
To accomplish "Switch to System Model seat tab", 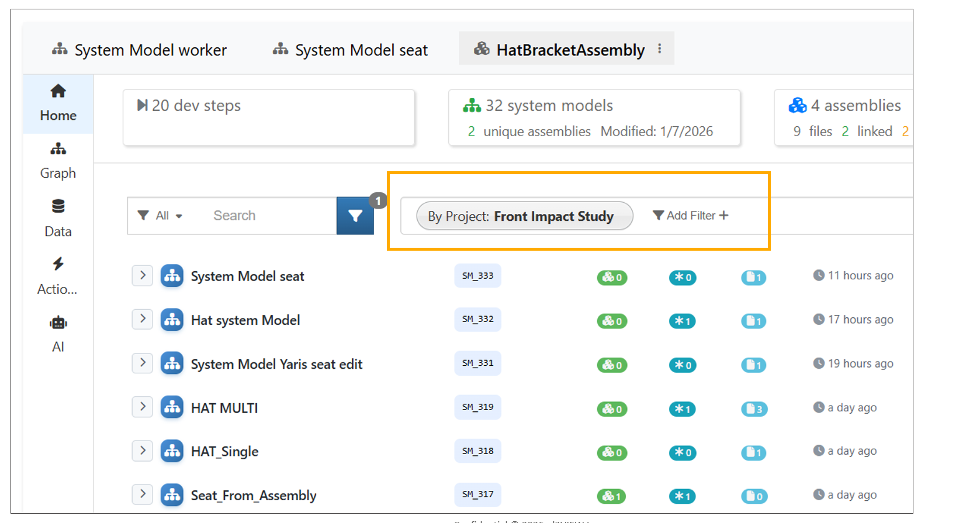I will 350,50.
